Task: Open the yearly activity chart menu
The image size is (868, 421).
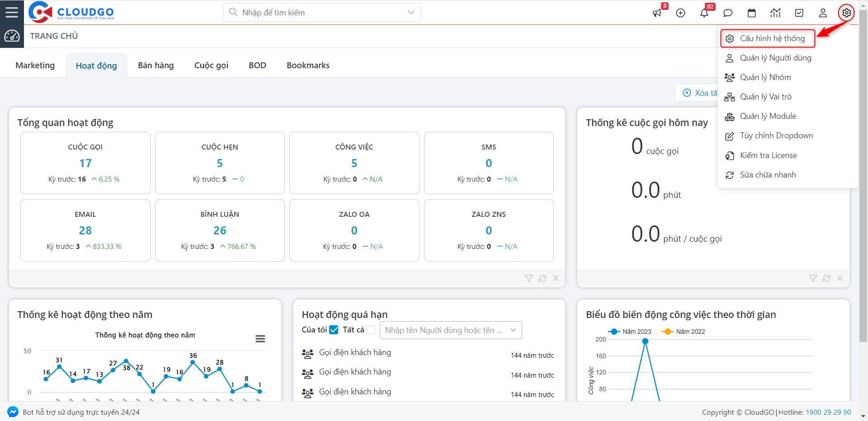Action: coord(260,339)
